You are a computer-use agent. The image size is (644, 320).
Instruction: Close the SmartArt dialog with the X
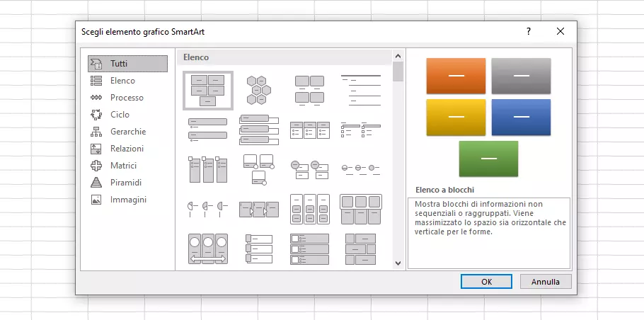[560, 31]
